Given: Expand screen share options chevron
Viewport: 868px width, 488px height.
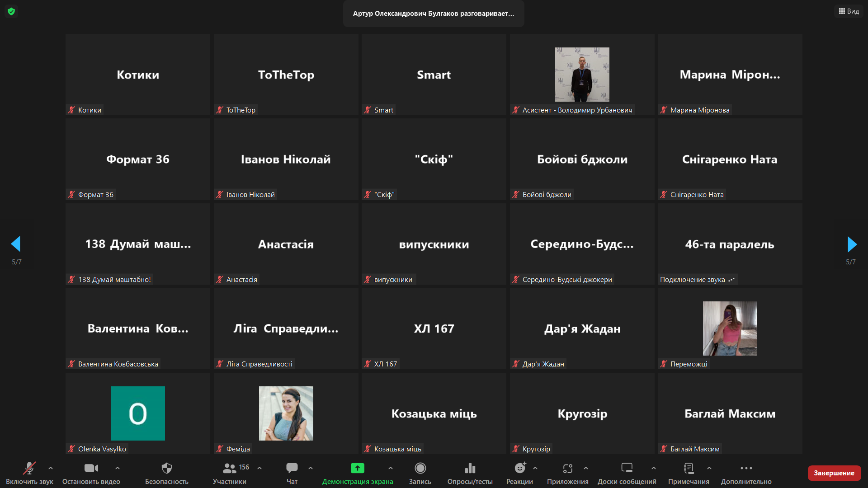Looking at the screenshot, I should (391, 468).
